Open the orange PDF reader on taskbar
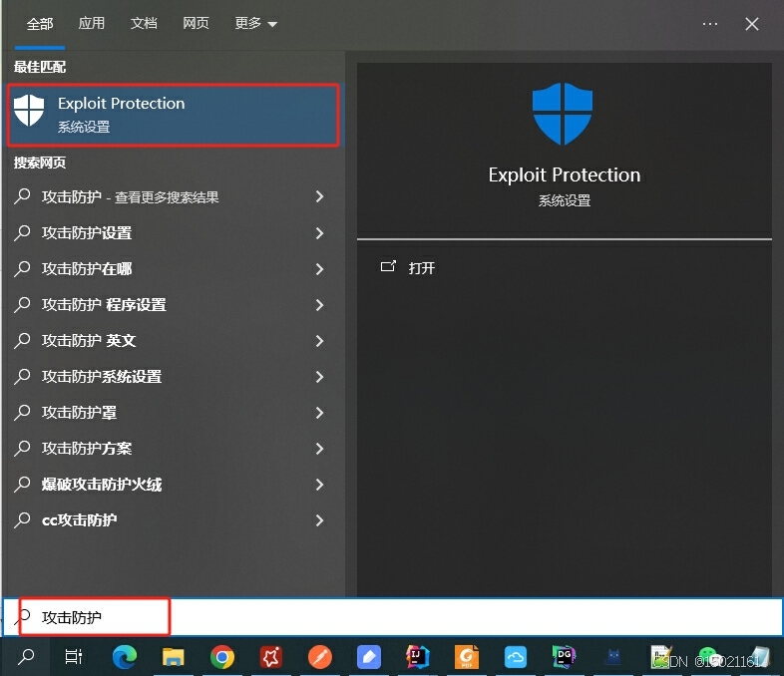 467,657
